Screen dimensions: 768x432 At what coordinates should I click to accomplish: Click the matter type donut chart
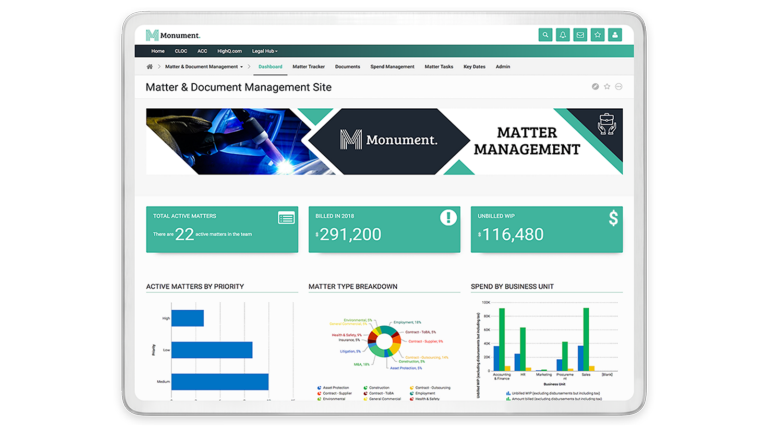384,341
